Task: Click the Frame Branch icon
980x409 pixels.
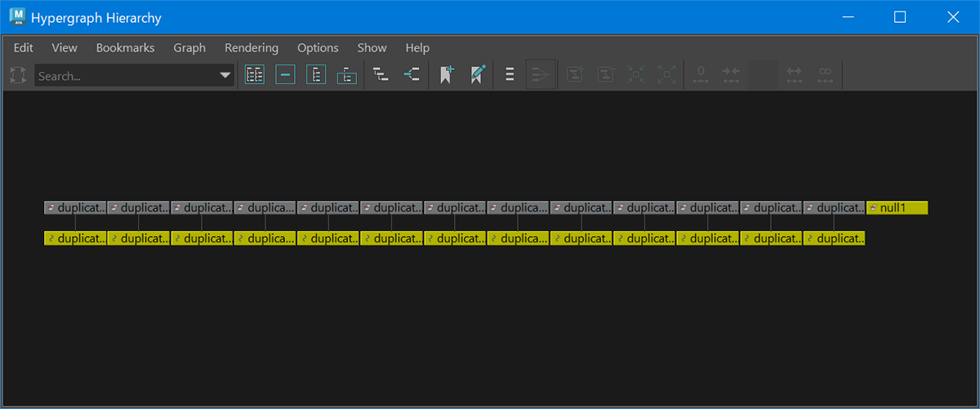Action: (347, 75)
